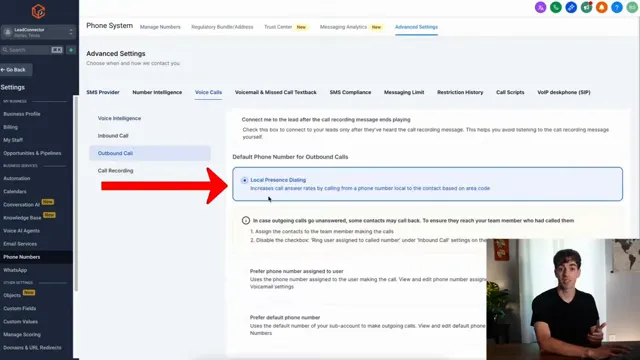This screenshot has width=640, height=360.
Task: Switch to the Number Intelligence tab
Action: (157, 92)
